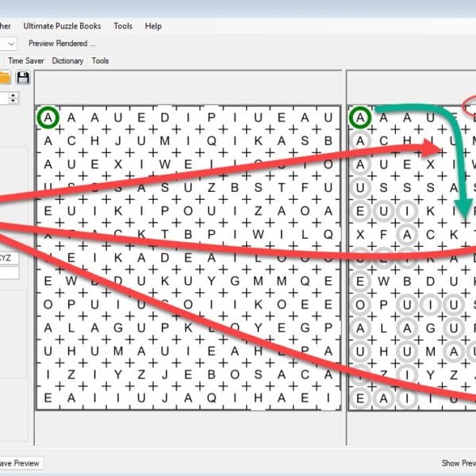Open the Tools menu in the menu bar
Screen dimensions: 476x476
tap(123, 26)
